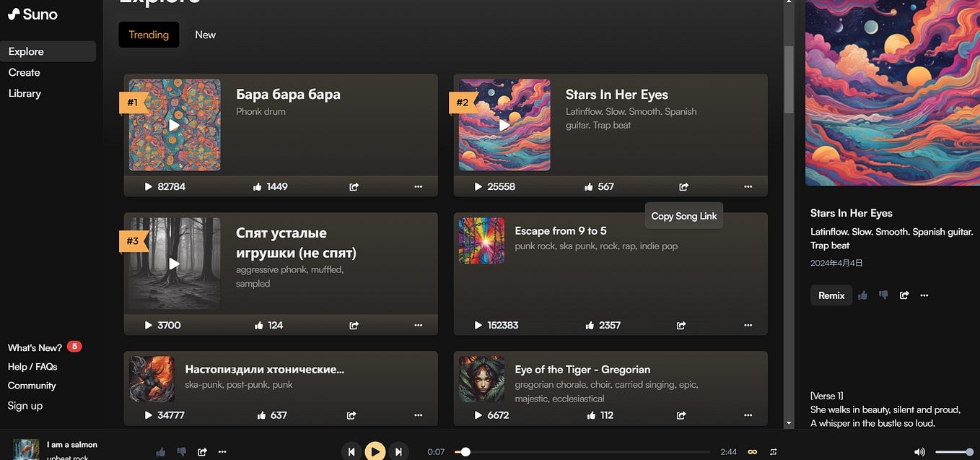Skip to the next track

point(398,451)
